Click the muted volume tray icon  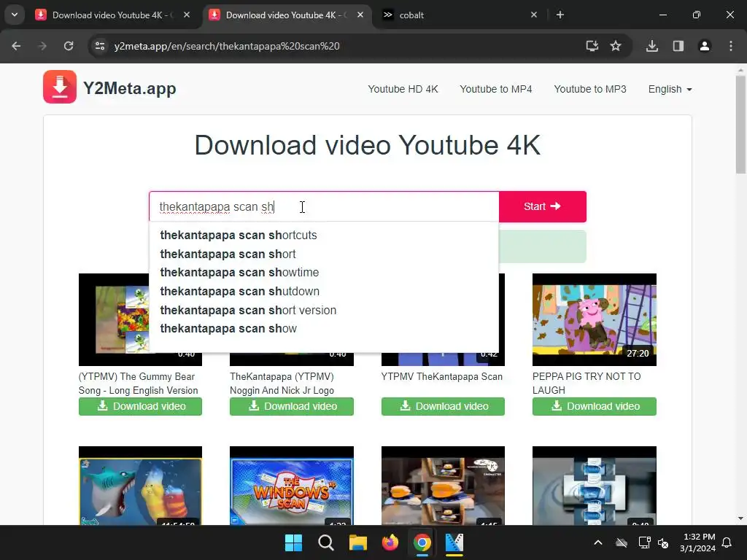click(x=663, y=542)
